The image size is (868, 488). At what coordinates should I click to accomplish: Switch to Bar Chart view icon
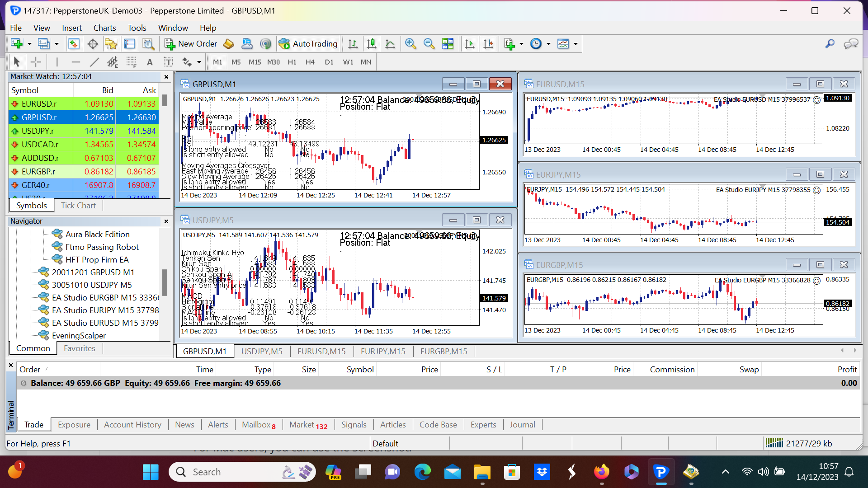coord(353,44)
